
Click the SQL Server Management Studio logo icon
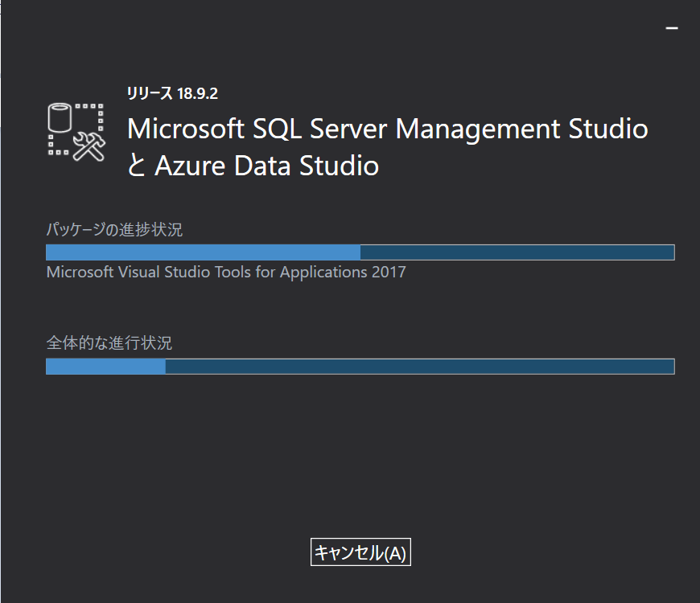76,132
